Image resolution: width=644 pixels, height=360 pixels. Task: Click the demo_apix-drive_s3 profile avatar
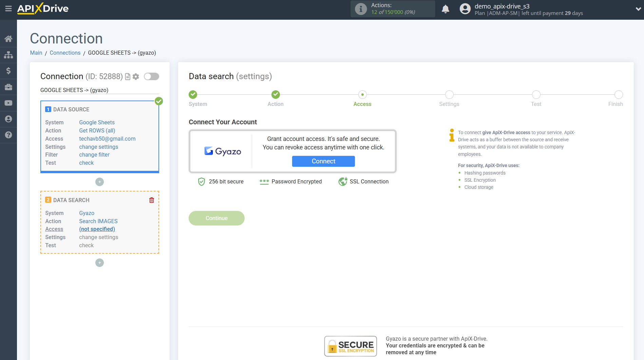(x=465, y=9)
